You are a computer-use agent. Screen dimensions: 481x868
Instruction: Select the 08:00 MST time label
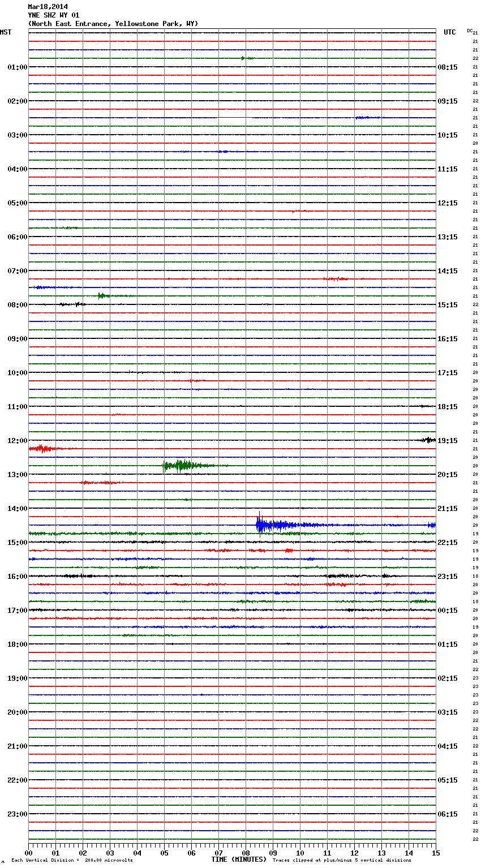click(x=18, y=305)
